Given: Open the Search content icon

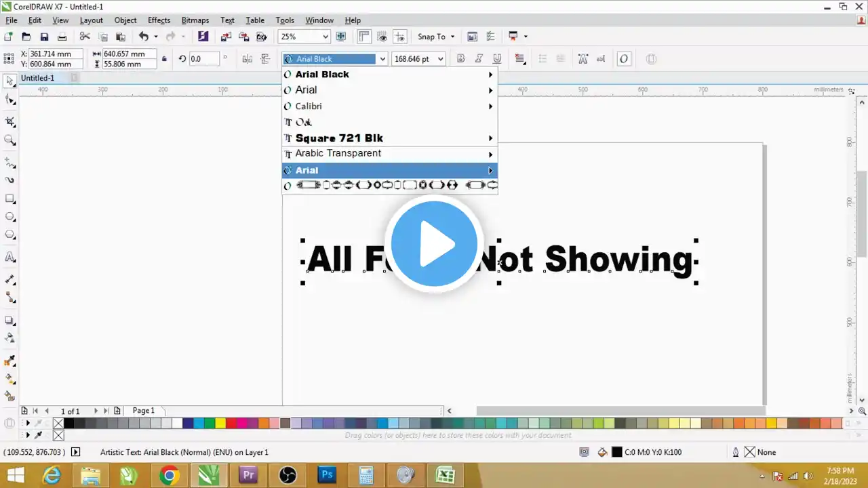Looking at the screenshot, I should click(203, 37).
